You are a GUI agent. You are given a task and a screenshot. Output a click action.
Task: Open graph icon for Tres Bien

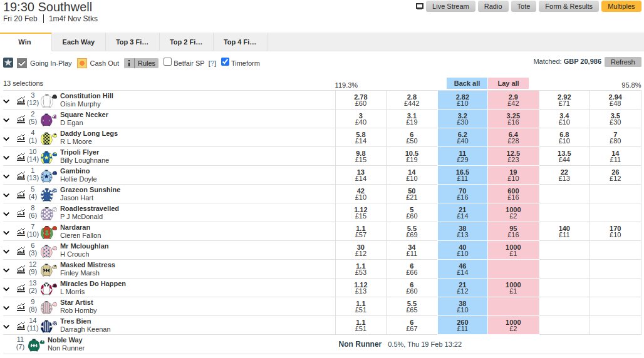(21, 326)
